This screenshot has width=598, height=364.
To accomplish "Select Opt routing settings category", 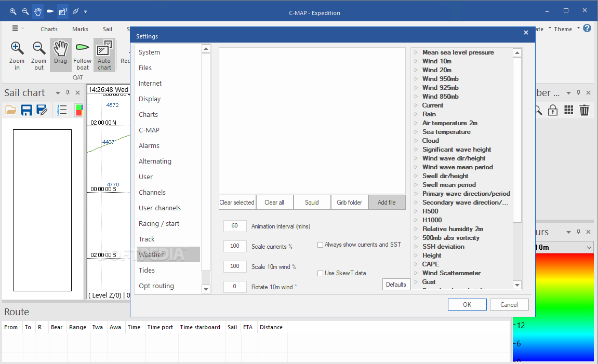I will click(x=168, y=286).
